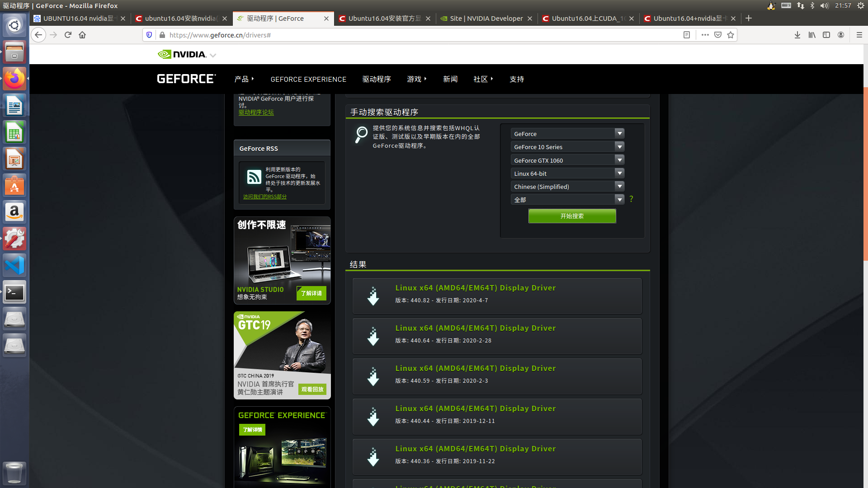Open driver link for version 440.44
The width and height of the screenshot is (868, 488).
[x=476, y=408]
